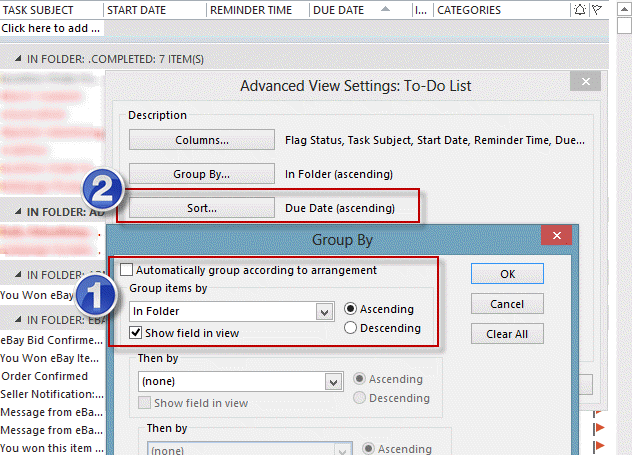Viewport: 632px width, 455px height.
Task: Click the Start Date column header
Action: tap(155, 10)
